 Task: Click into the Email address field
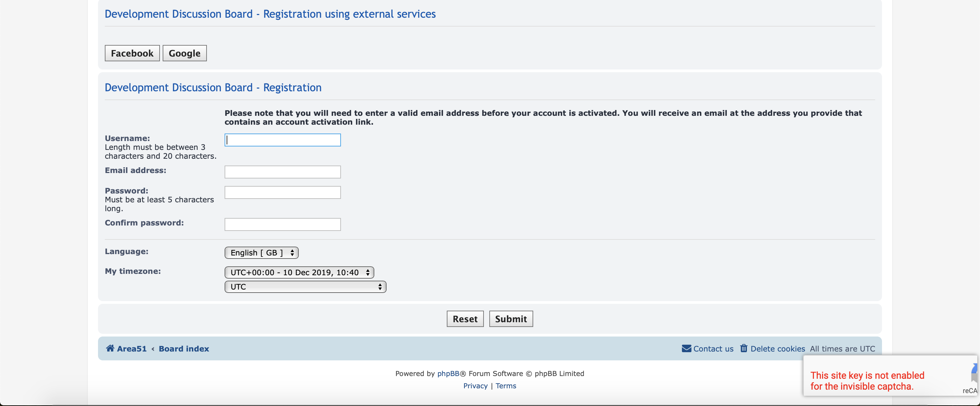pyautogui.click(x=282, y=172)
